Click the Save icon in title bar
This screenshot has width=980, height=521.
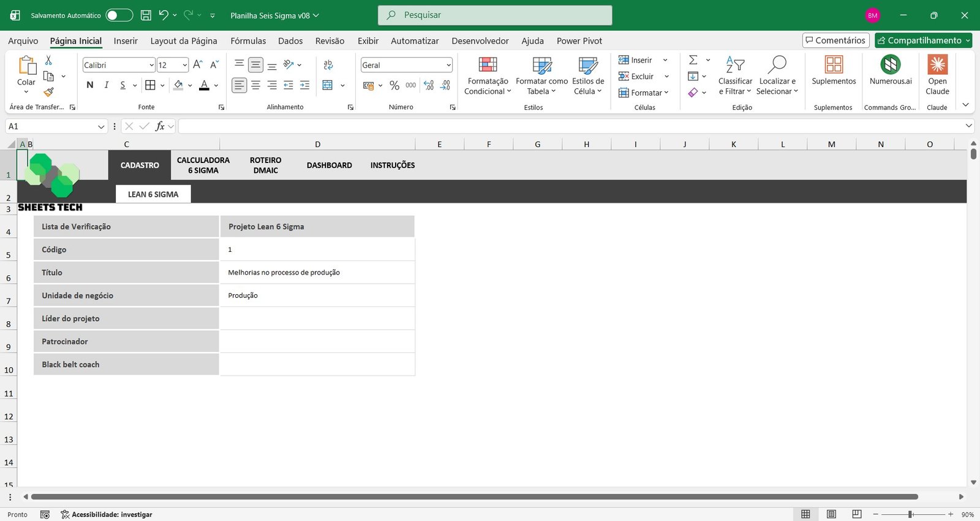pos(146,15)
